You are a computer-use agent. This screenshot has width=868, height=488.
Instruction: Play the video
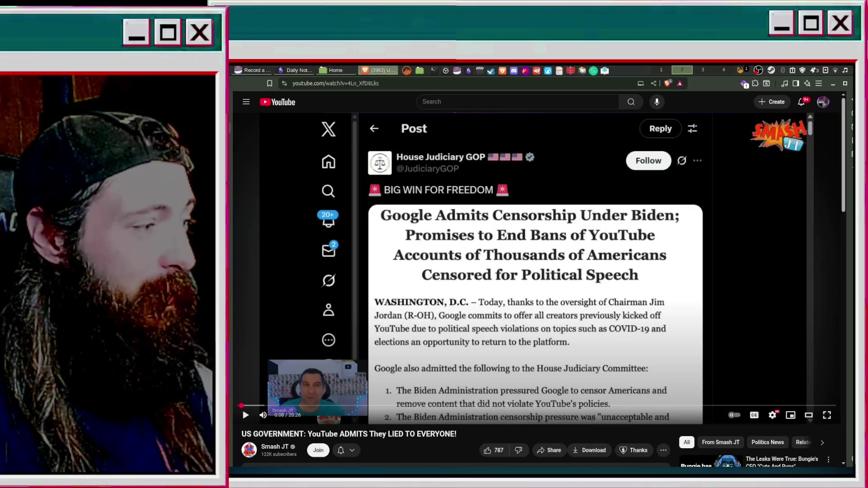tap(245, 415)
